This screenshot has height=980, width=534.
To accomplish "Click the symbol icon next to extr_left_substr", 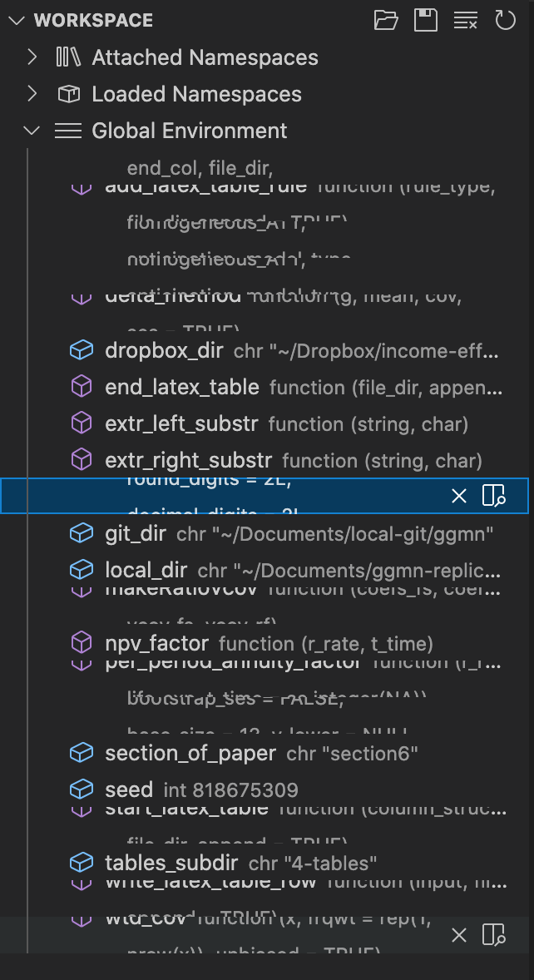I will pos(81,423).
